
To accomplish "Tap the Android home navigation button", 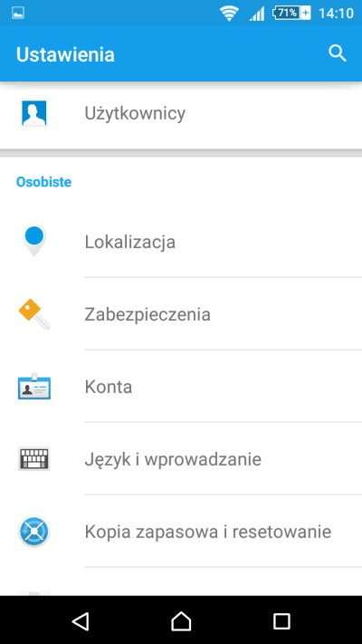I will pyautogui.click(x=181, y=621).
